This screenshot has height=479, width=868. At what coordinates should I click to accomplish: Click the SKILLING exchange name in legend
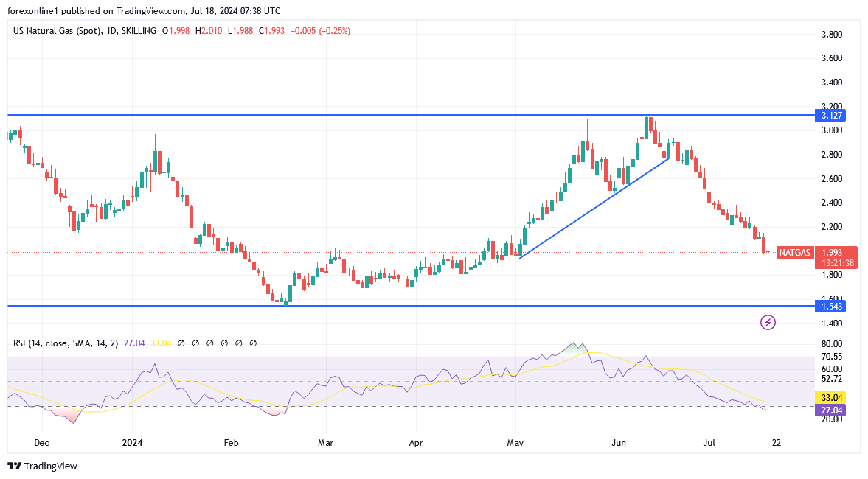tap(138, 31)
